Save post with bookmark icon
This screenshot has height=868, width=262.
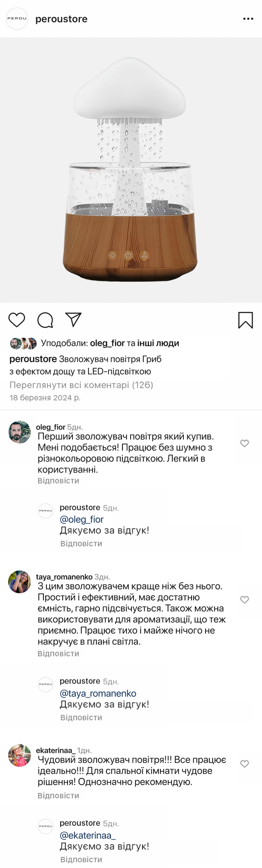245,320
